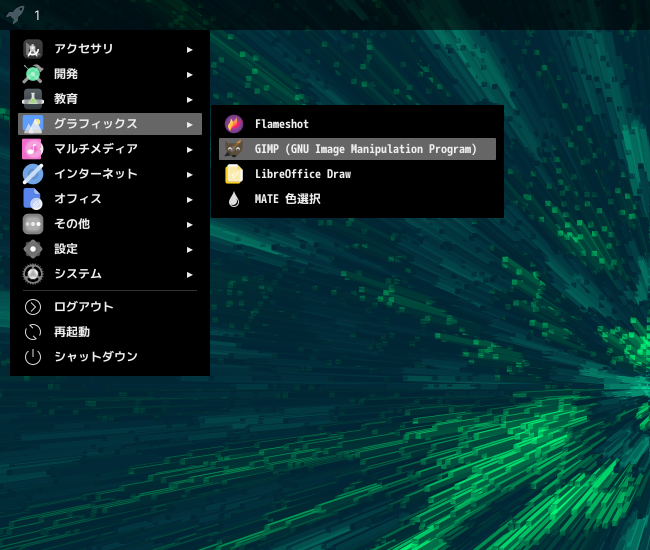The image size is (650, 550).
Task: Choose シャットダウン to shut down
Action: [x=110, y=357]
